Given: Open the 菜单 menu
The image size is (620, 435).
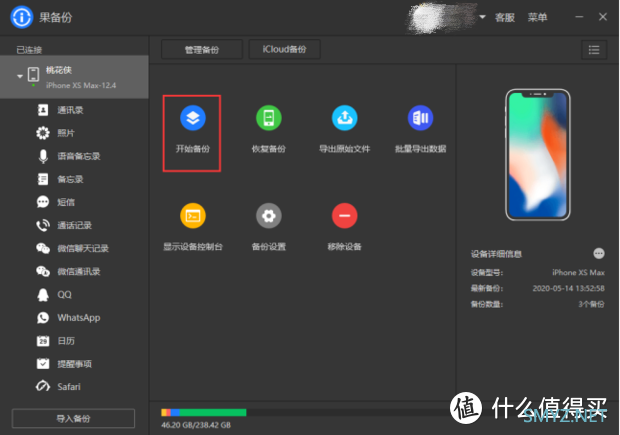Looking at the screenshot, I should tap(537, 17).
